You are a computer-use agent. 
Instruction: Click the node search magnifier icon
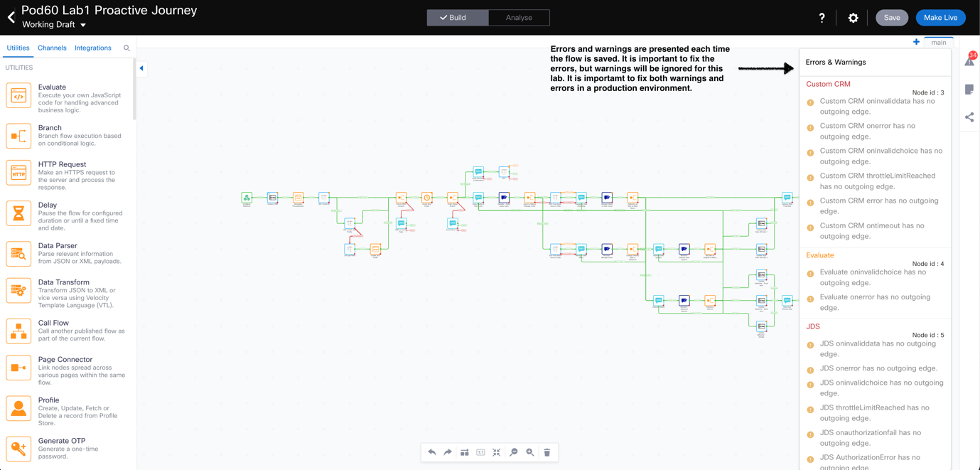[x=126, y=48]
